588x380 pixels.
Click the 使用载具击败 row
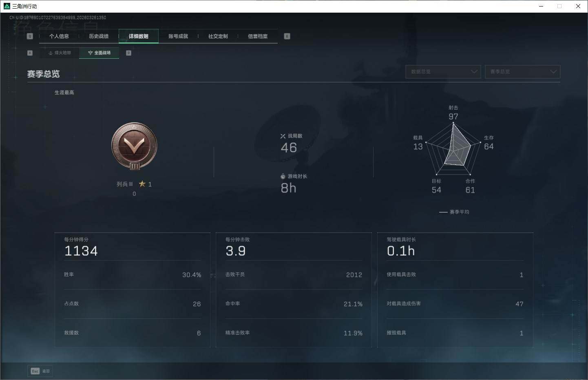[x=455, y=275]
